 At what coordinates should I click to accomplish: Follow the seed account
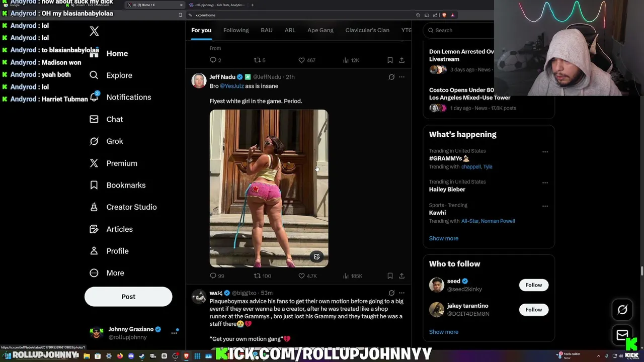534,285
